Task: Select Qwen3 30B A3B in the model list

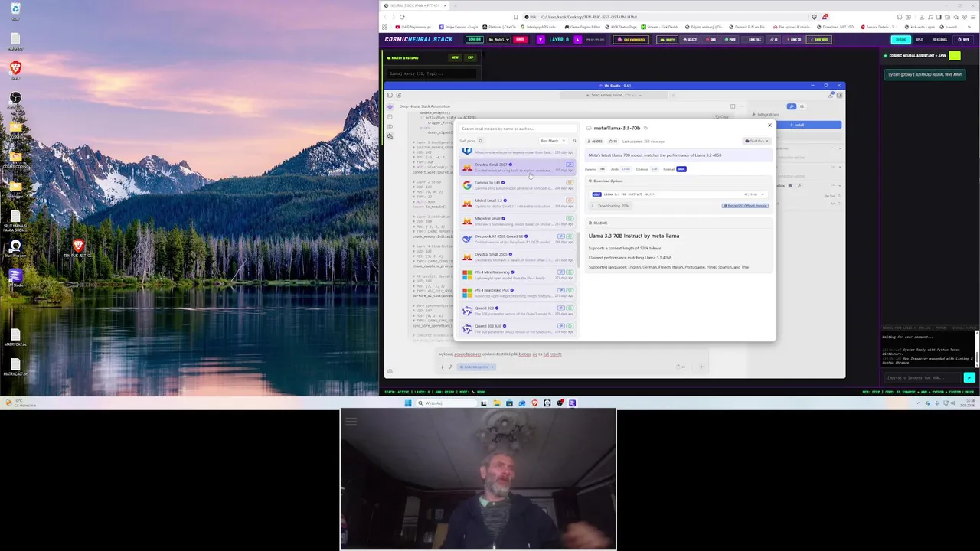Action: 518,329
